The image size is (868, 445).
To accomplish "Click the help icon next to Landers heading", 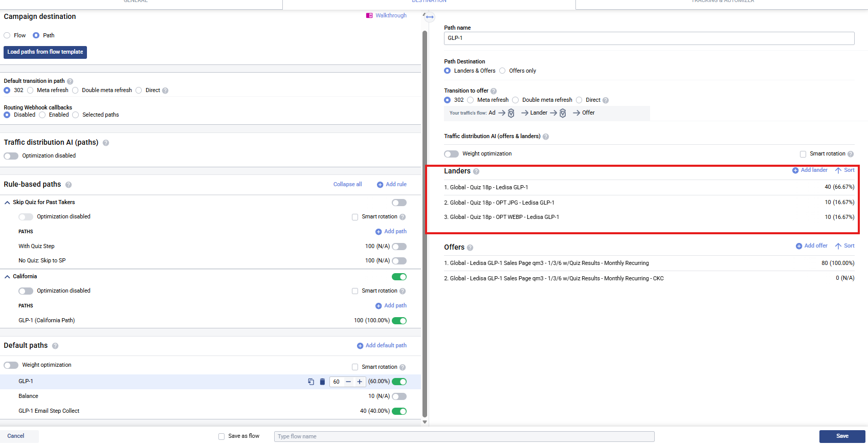I will pos(476,172).
